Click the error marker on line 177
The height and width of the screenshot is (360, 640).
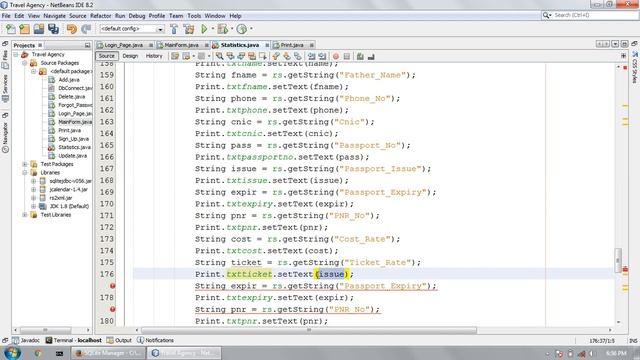coord(113,286)
